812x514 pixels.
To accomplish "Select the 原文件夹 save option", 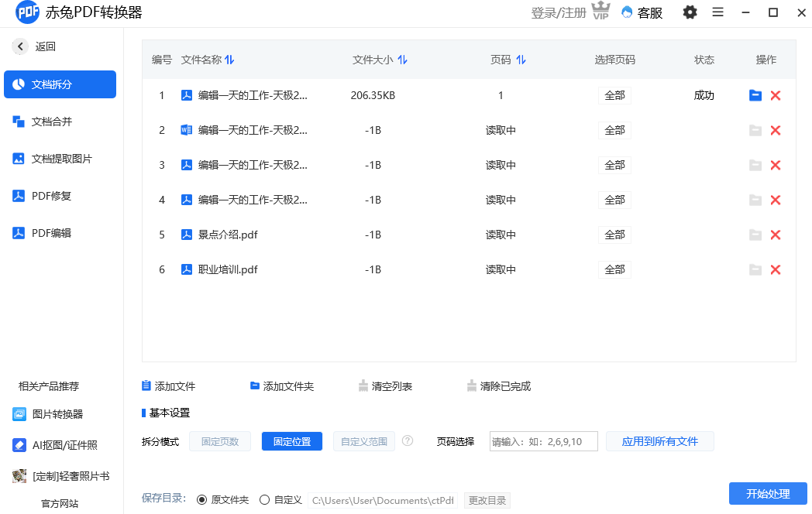I will [x=203, y=499].
